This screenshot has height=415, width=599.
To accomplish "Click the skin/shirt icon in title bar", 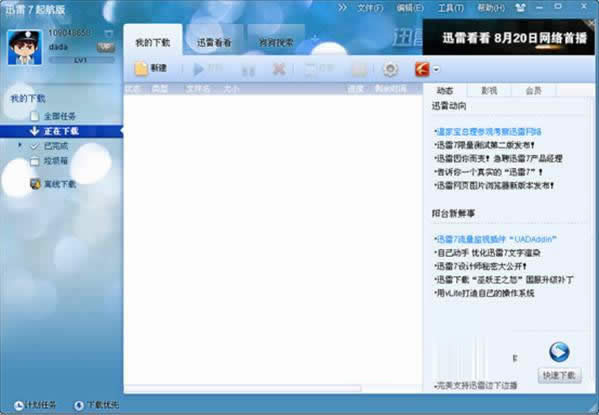I will 520,7.
